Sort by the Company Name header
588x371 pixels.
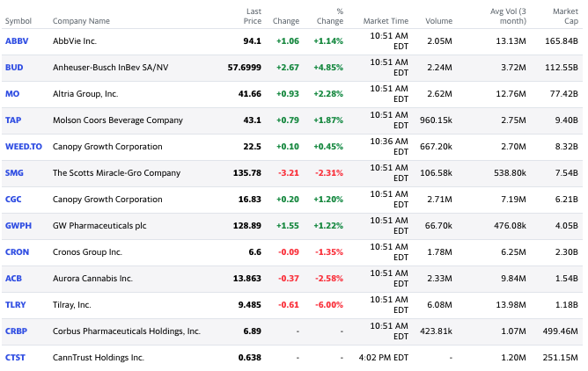tap(81, 21)
